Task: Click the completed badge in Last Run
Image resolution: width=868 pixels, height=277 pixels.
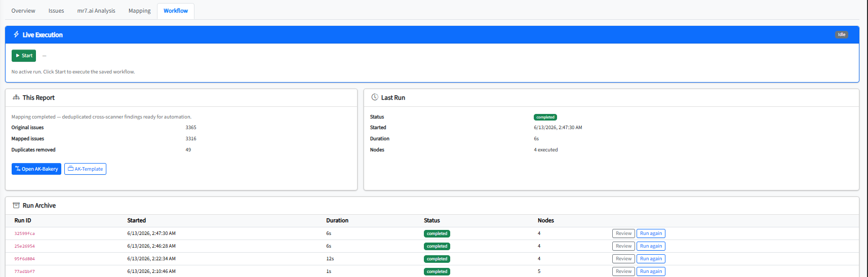Action: coord(545,117)
